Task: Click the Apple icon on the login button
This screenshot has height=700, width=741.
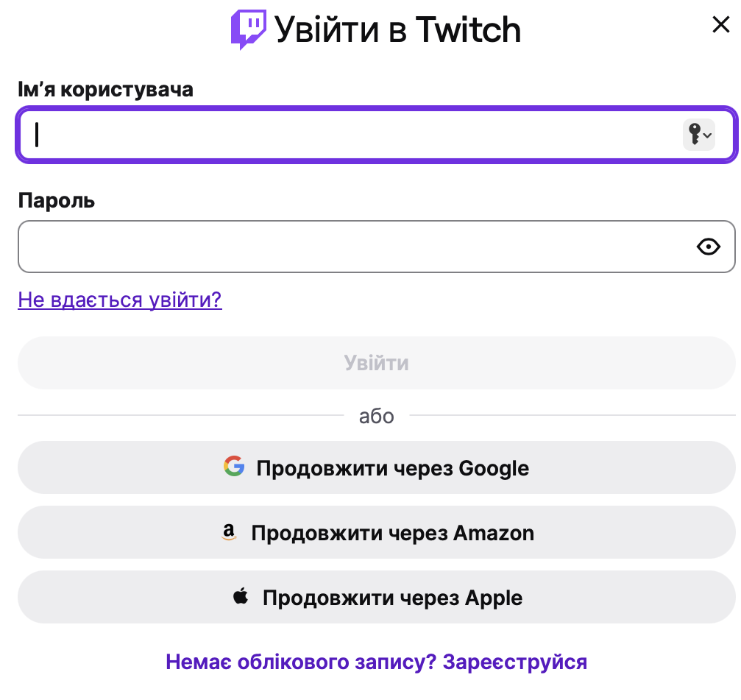Action: click(x=240, y=597)
